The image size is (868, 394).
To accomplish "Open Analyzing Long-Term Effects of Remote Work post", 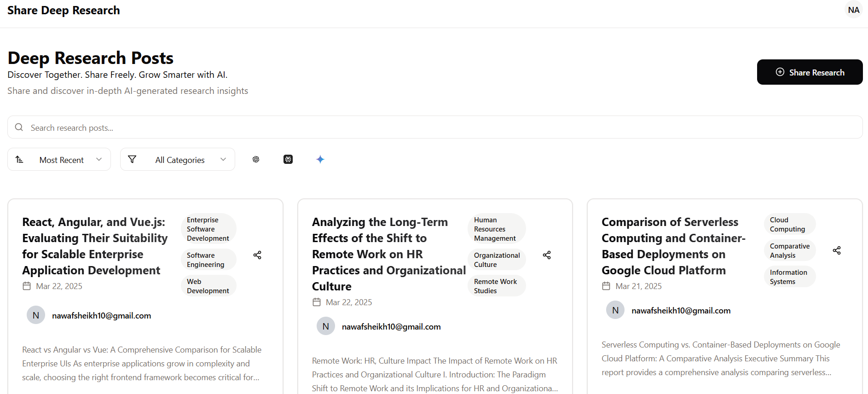I will [x=389, y=254].
